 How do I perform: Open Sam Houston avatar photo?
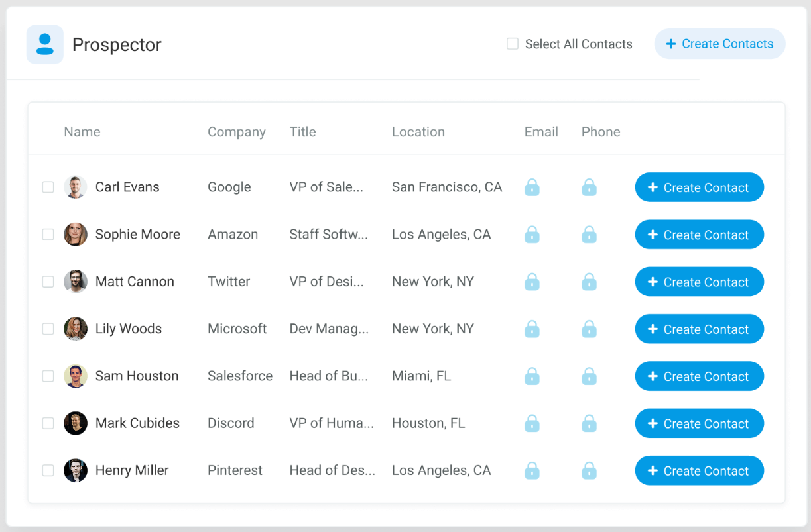[x=76, y=376]
